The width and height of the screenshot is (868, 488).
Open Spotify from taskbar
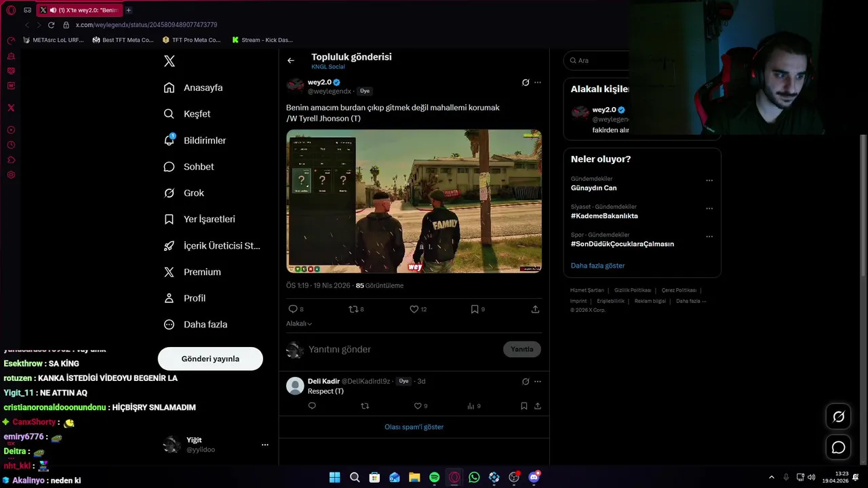coord(434,477)
